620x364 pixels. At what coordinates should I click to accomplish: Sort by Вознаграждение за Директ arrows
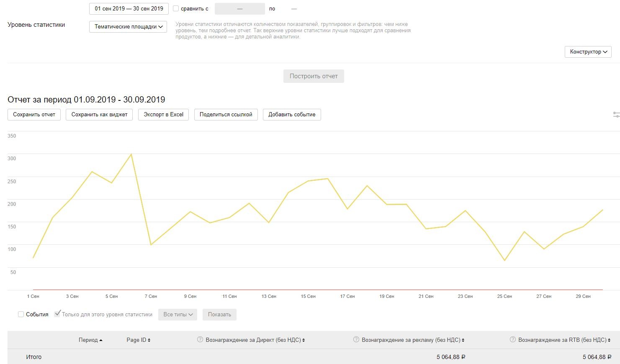[x=304, y=340]
